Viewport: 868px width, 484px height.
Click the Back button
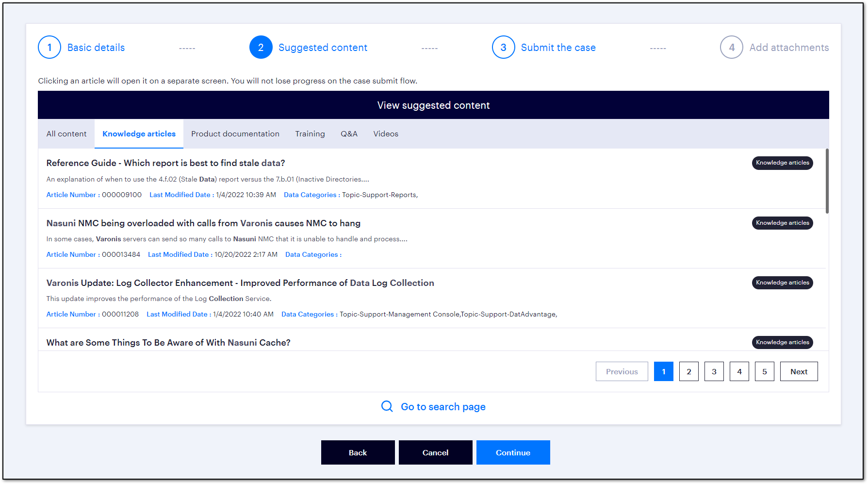358,452
